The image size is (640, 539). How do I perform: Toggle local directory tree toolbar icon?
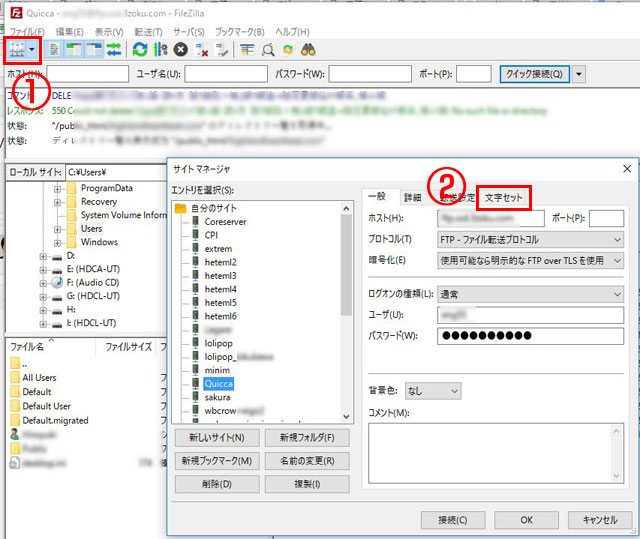click(x=74, y=50)
